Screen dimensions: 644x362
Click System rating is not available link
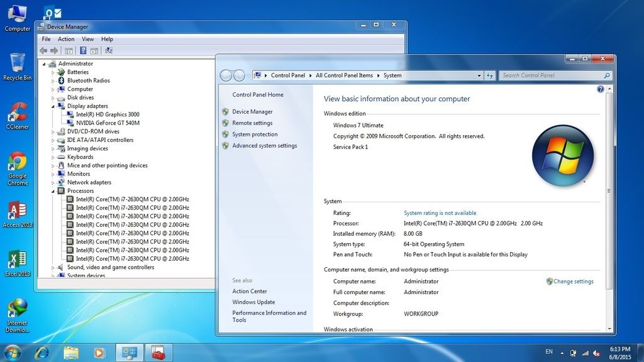[x=440, y=213]
